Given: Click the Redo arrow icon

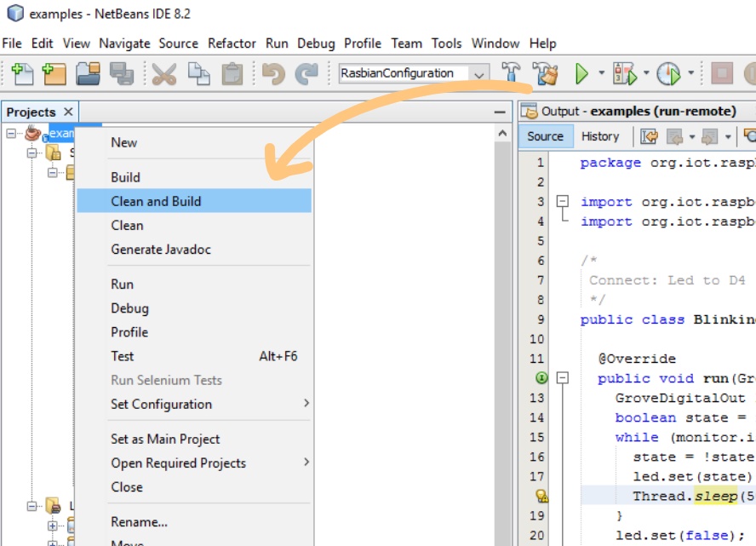Looking at the screenshot, I should pyautogui.click(x=306, y=74).
